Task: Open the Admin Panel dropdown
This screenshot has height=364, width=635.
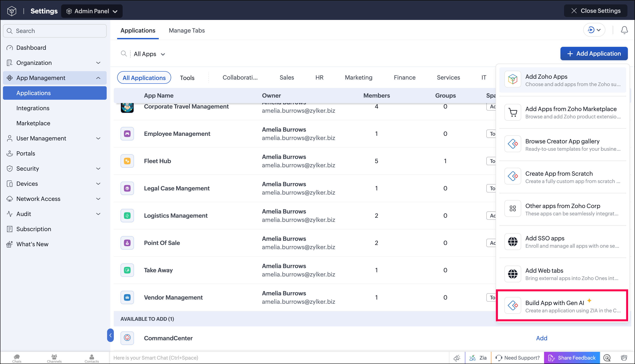Action: (x=92, y=11)
